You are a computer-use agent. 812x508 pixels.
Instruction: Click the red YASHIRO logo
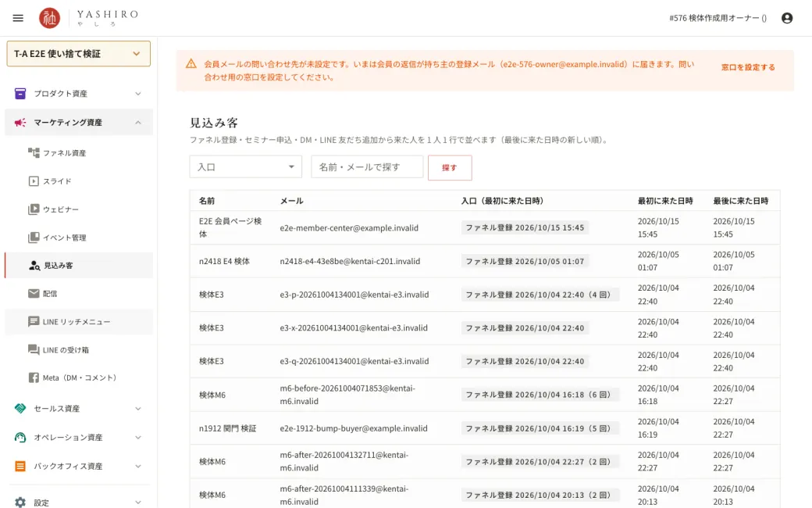[50, 18]
